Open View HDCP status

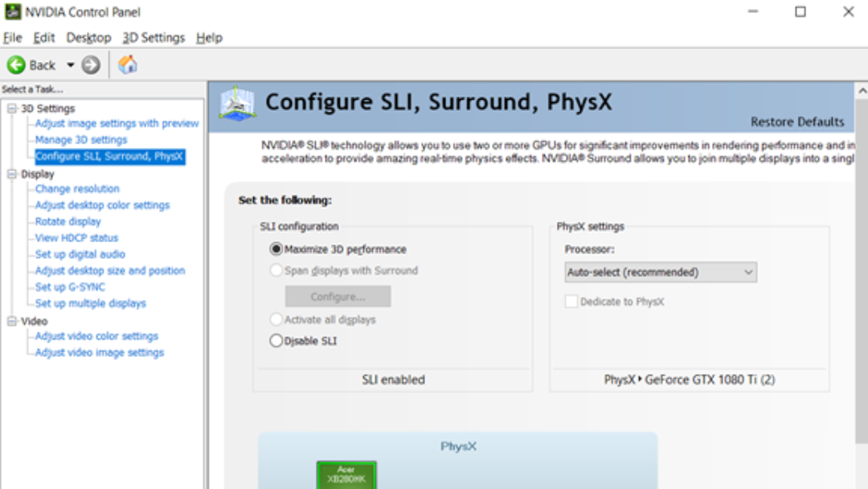click(76, 238)
